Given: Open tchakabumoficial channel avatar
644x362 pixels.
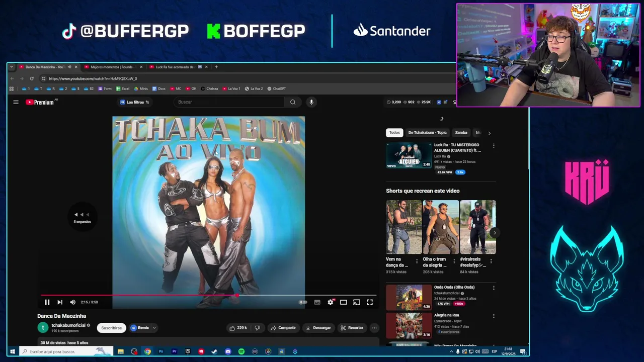Looking at the screenshot, I should pos(43,328).
